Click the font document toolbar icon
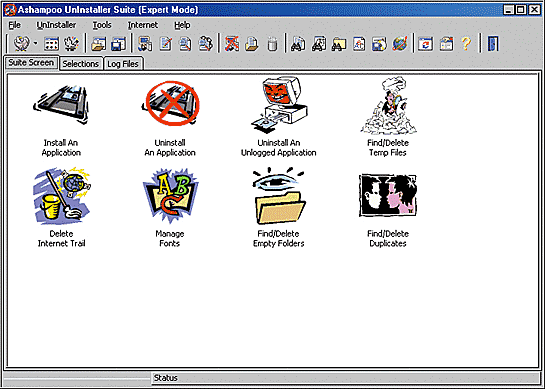 (x=359, y=44)
